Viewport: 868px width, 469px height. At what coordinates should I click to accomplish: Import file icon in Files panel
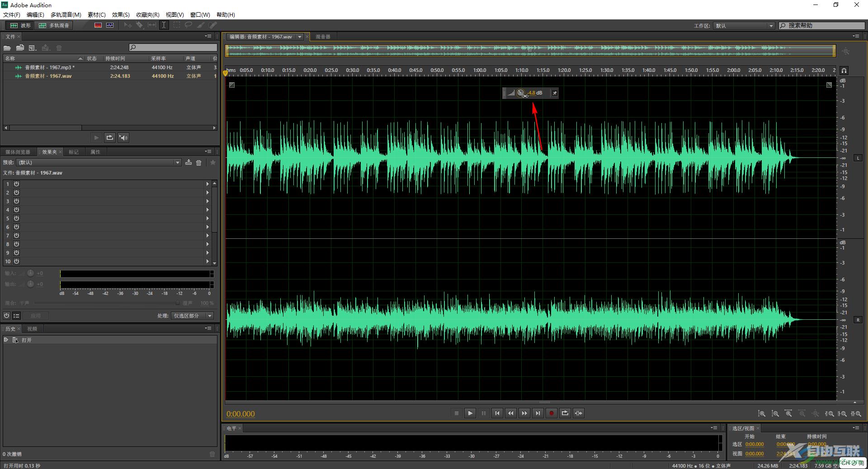coord(20,48)
